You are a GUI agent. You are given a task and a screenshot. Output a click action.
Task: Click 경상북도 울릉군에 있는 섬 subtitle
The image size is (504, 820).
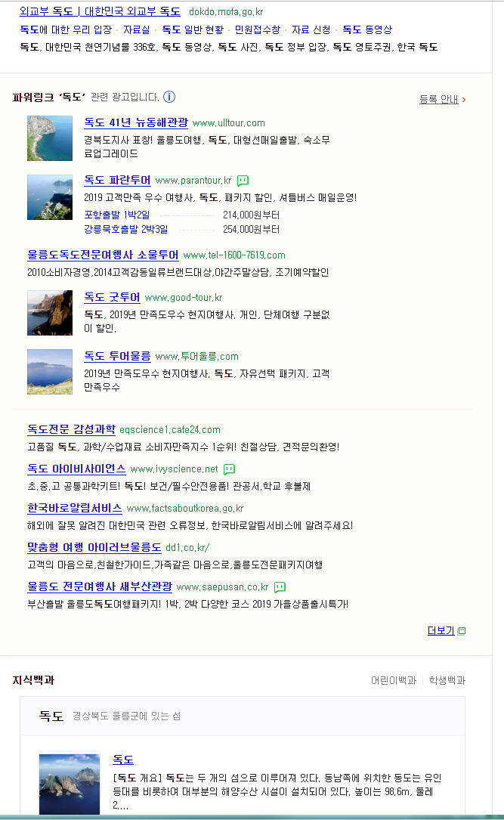pyautogui.click(x=126, y=716)
